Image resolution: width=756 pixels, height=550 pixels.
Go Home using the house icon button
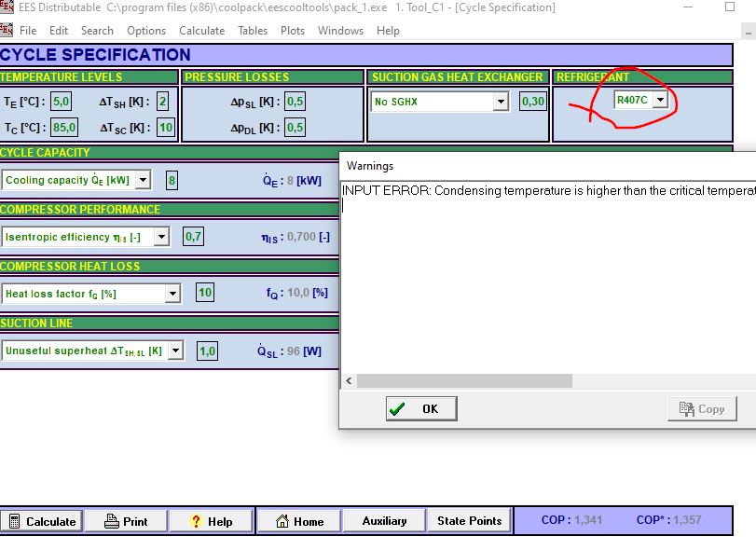pyautogui.click(x=298, y=521)
